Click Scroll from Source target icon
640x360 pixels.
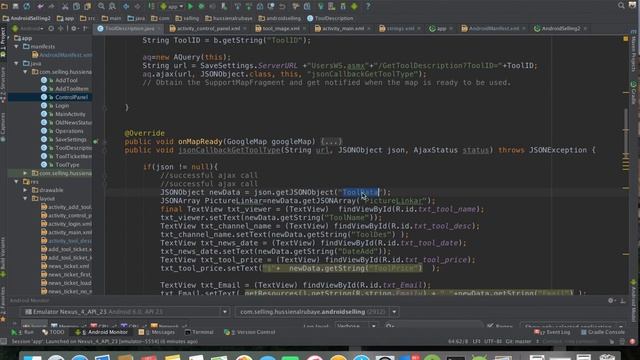coord(51,29)
